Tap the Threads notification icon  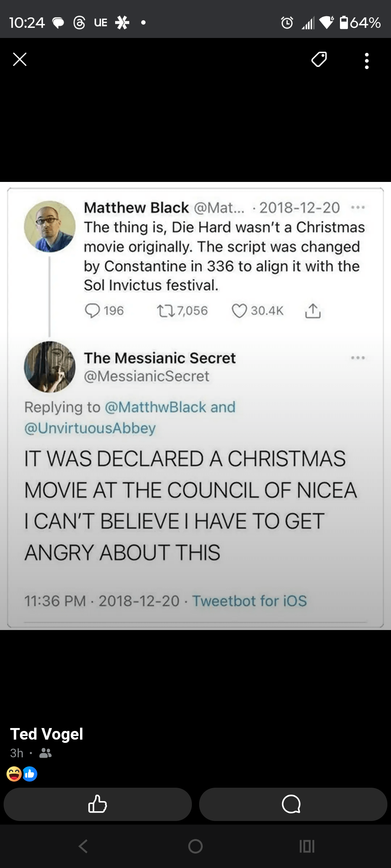pyautogui.click(x=79, y=23)
